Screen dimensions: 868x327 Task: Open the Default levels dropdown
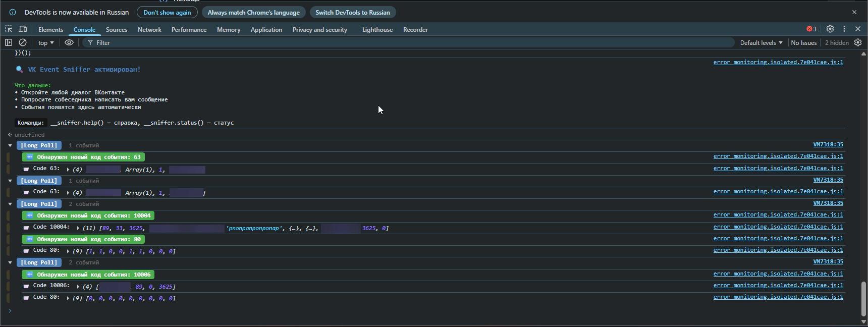tap(761, 43)
